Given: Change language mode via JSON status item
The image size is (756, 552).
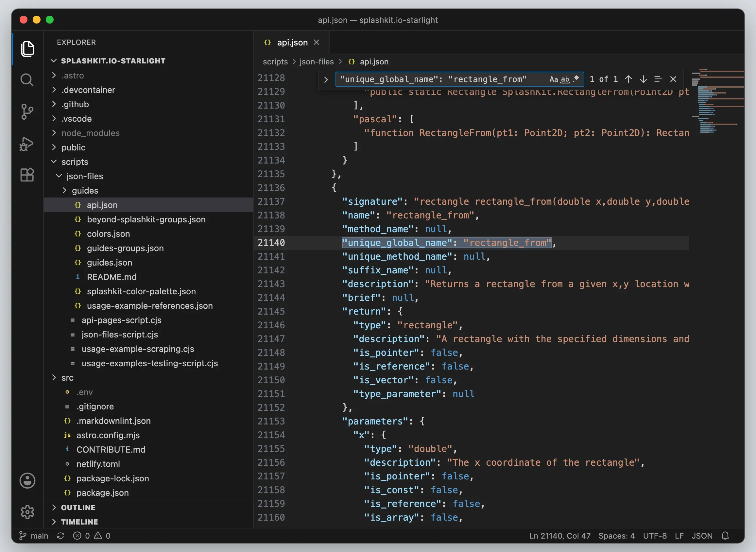Looking at the screenshot, I should (x=702, y=536).
